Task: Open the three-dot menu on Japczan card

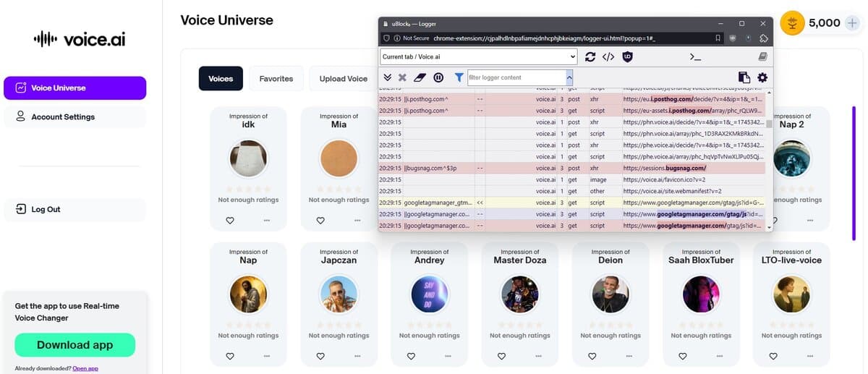Action: [x=357, y=356]
